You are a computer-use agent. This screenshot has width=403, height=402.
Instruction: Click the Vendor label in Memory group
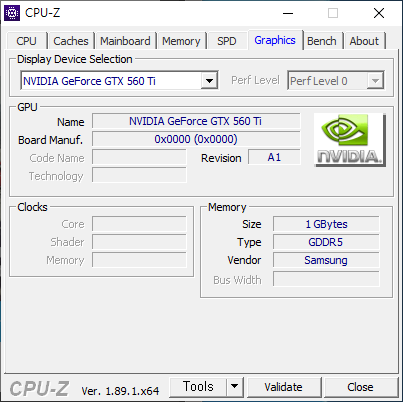[x=244, y=260]
